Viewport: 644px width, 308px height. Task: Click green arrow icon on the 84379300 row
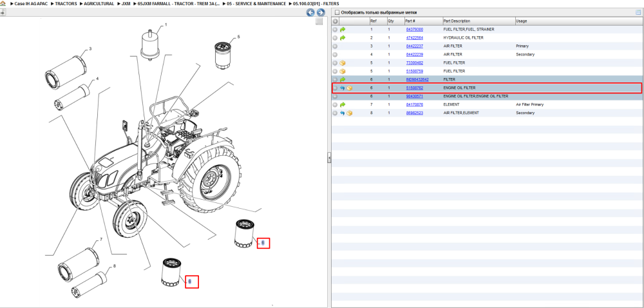[343, 30]
